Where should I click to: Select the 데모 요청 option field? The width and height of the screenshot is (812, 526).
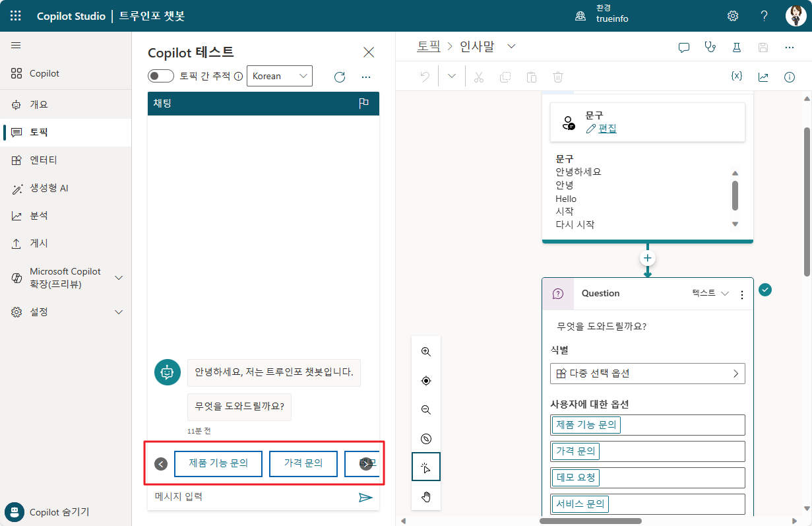[648, 478]
